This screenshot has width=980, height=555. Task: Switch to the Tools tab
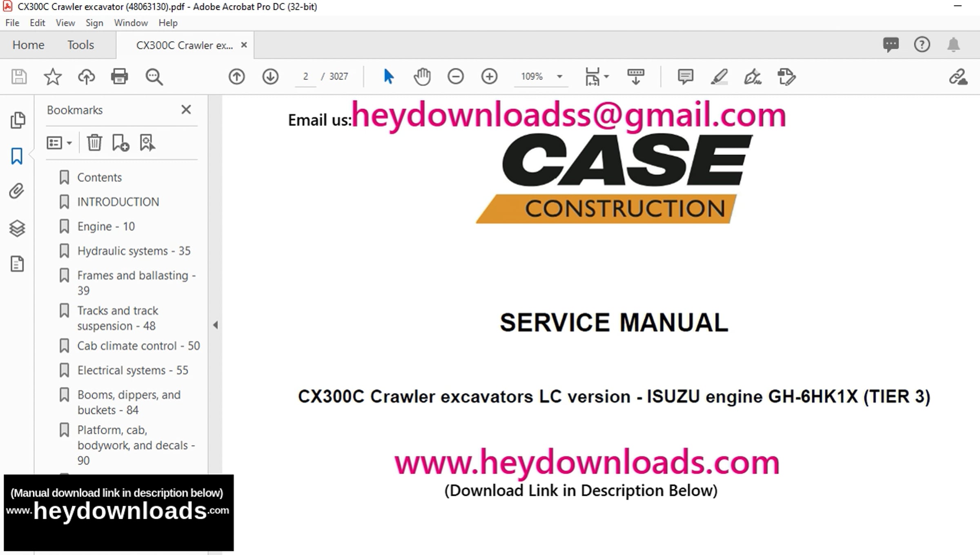coord(80,45)
